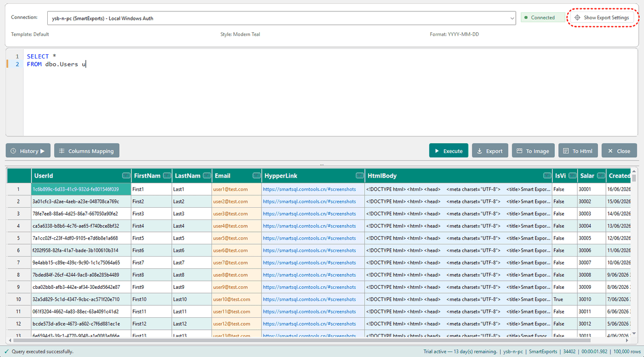Click the user1@test.com cell
This screenshot has height=357, width=644.
tap(236, 189)
